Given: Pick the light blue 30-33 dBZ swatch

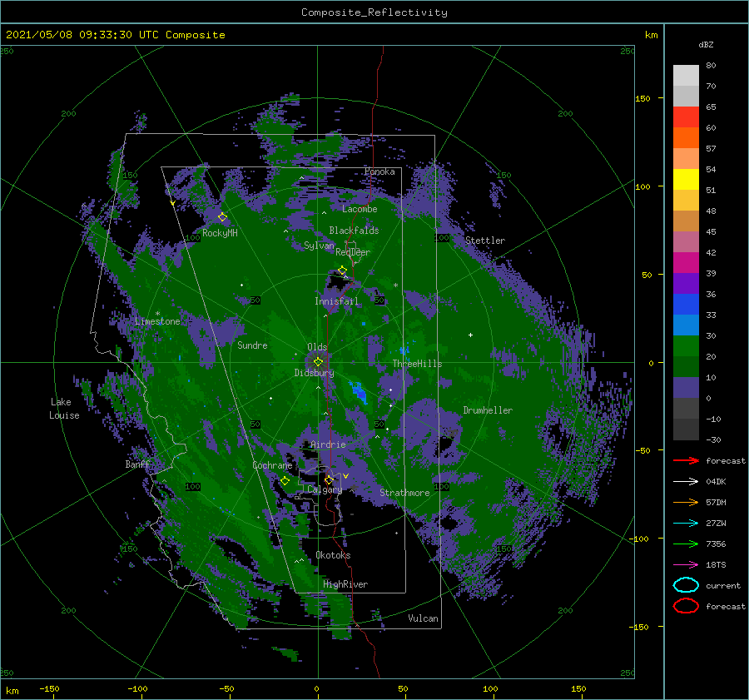Looking at the screenshot, I should pyautogui.click(x=686, y=325).
